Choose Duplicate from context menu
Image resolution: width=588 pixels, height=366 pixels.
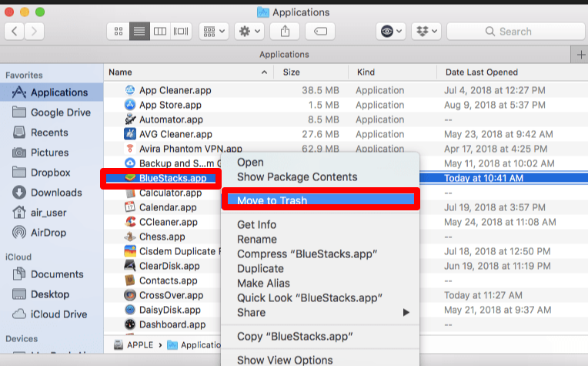tap(320, 268)
